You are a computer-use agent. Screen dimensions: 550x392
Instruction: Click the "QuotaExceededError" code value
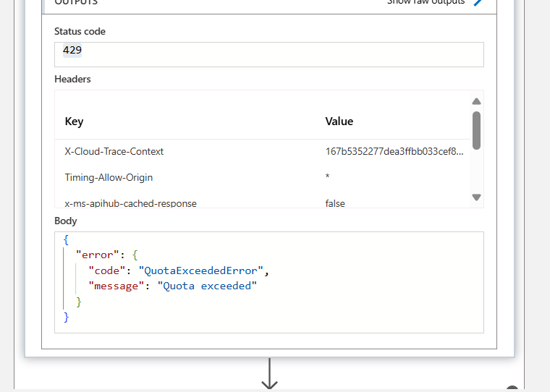(200, 270)
